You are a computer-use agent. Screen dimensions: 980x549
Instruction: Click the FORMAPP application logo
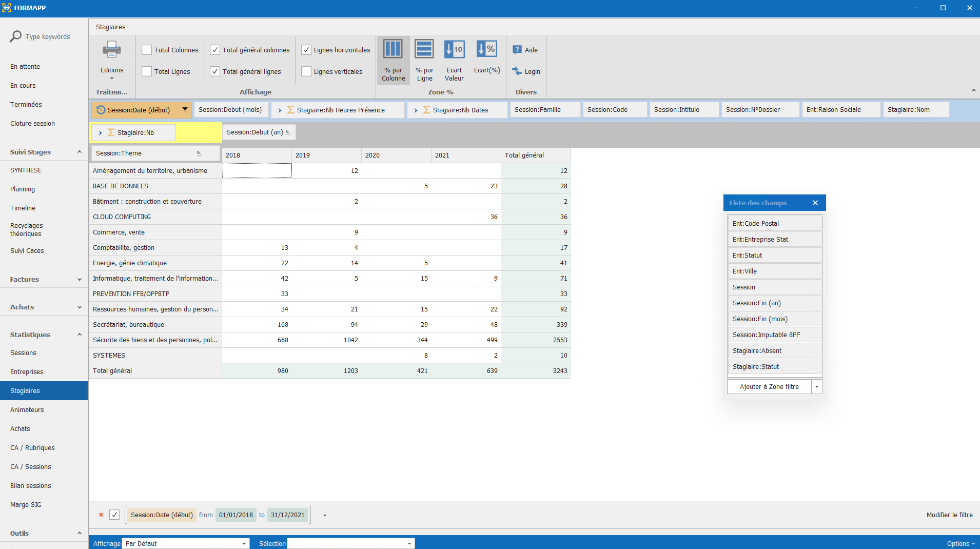7,8
